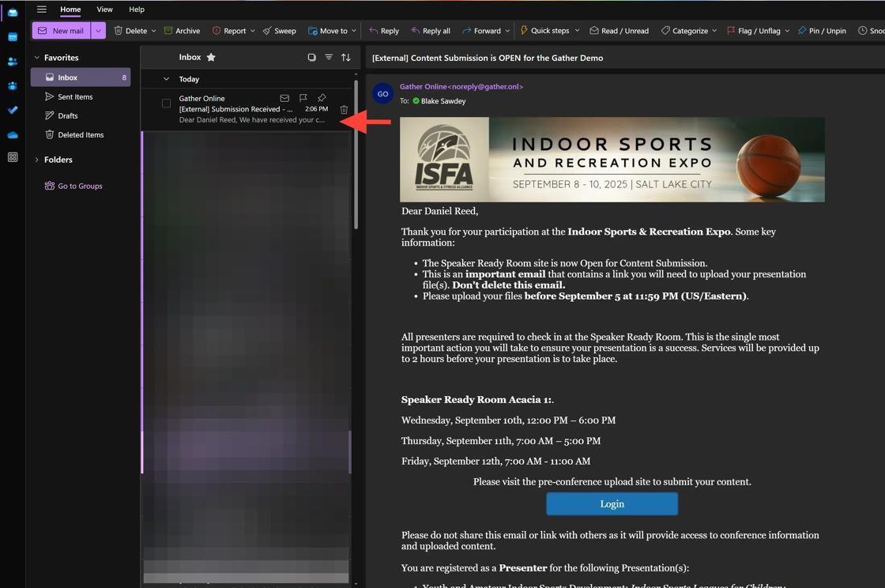
Task: Open Quick steps
Action: pyautogui.click(x=544, y=31)
